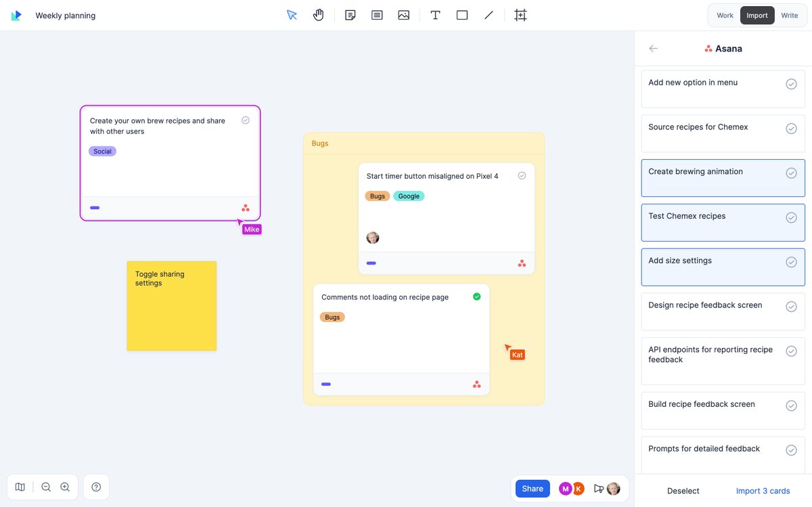Click the K user avatar
The image size is (812, 507).
[578, 489]
